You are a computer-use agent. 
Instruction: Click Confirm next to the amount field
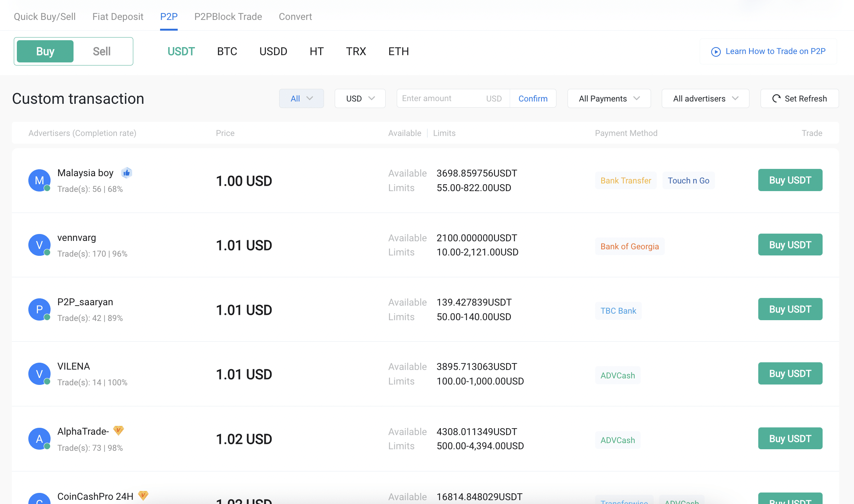coord(533,98)
